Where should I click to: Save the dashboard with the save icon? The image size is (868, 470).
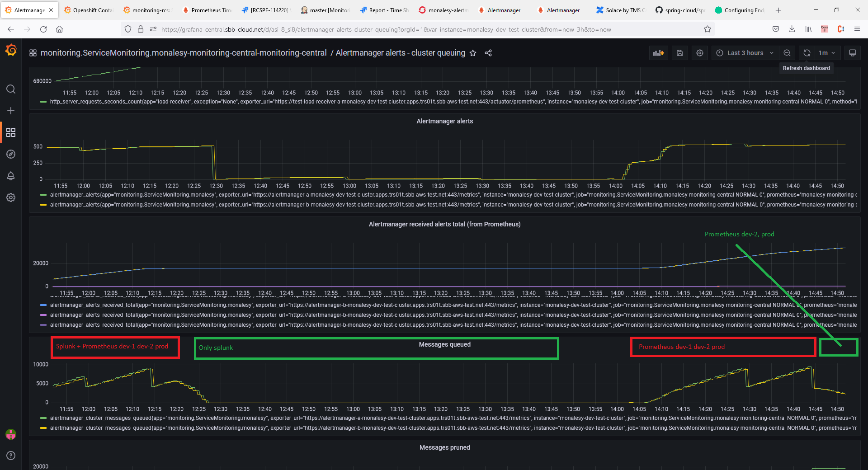(x=679, y=53)
